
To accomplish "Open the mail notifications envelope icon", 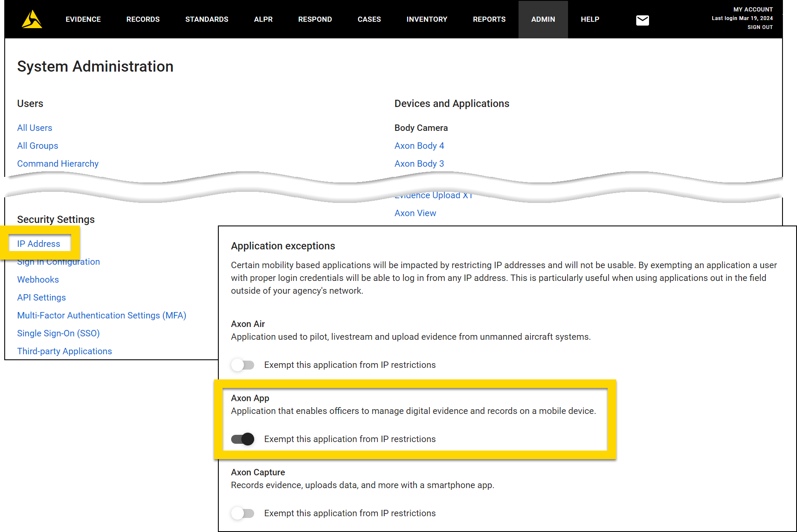I will [642, 20].
